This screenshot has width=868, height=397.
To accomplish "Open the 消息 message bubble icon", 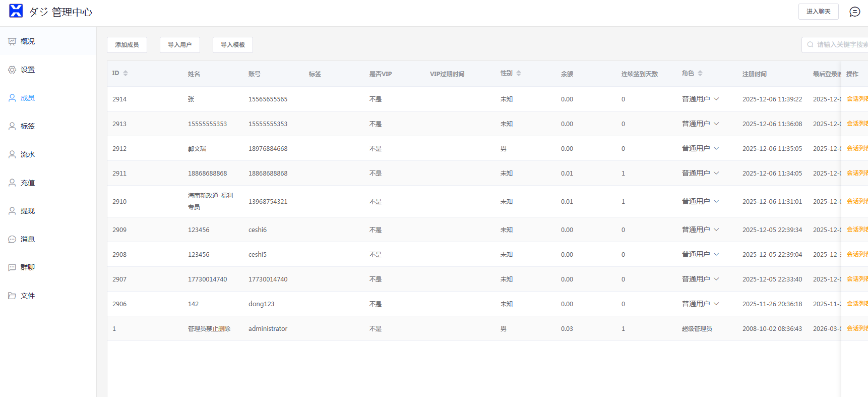I will tap(12, 239).
